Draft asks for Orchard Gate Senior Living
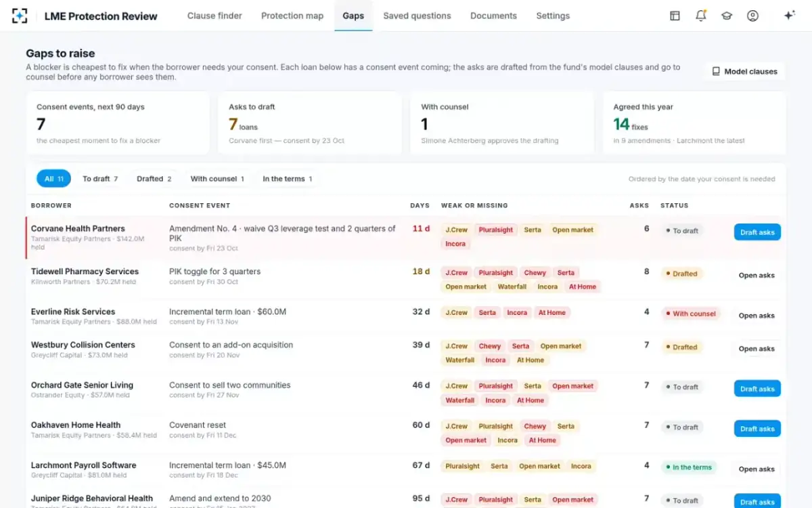 pos(757,389)
